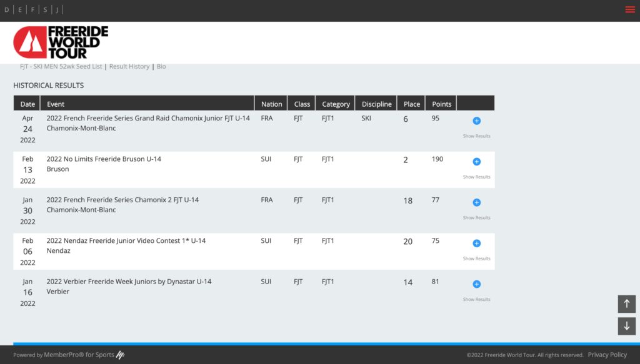Click the Feb 13 2022 date cell

coord(27,170)
